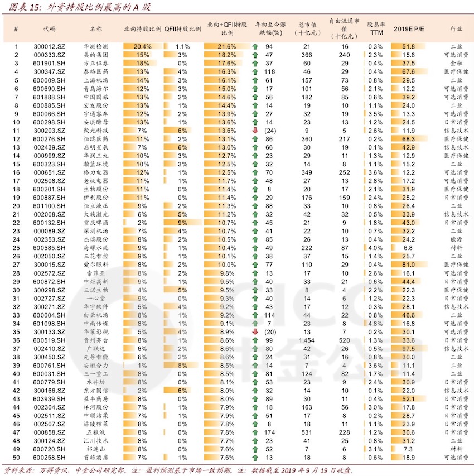Click the green up arrow in the 海螺水泥 row
Viewport: 474px width, 476px height.
(x=255, y=248)
